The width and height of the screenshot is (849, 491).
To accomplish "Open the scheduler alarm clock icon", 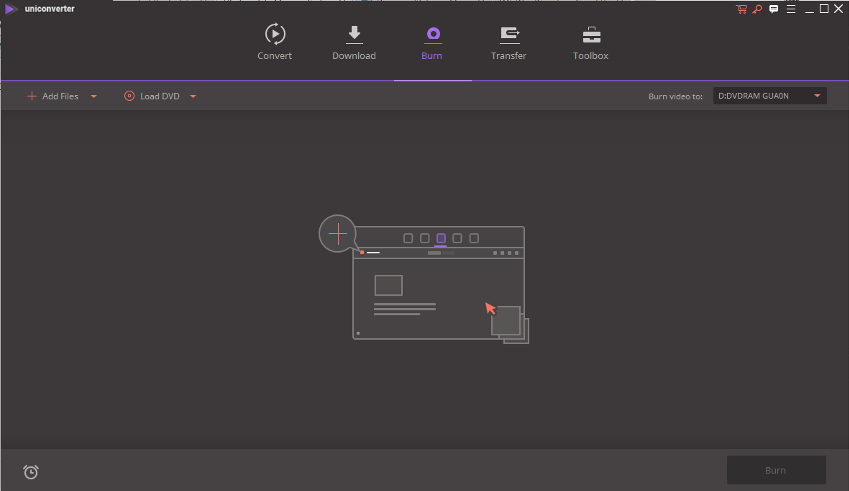I will coord(31,472).
